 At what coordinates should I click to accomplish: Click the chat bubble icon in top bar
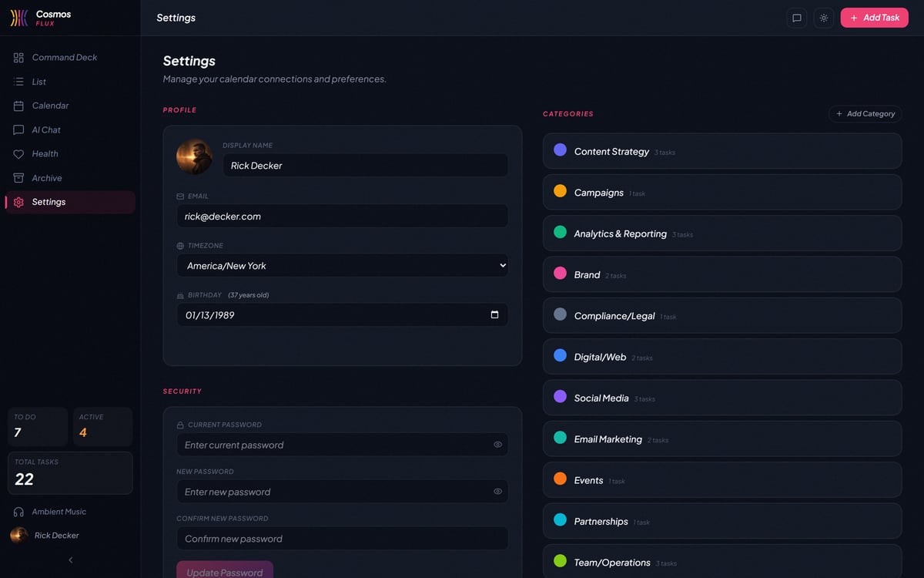coord(797,18)
